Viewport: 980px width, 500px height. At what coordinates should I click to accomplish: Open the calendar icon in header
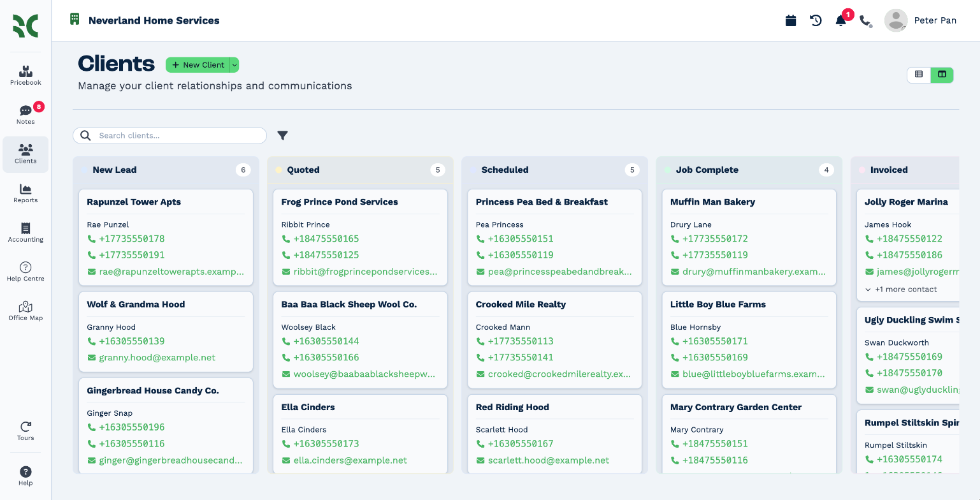tap(791, 20)
